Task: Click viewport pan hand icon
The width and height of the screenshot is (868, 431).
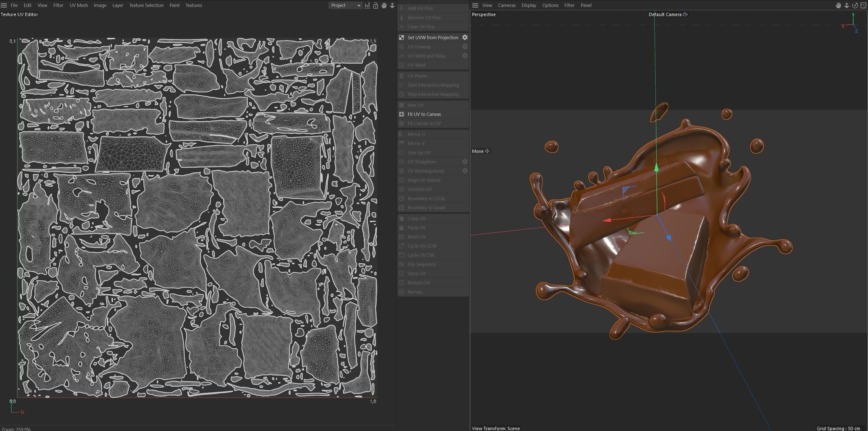Action: coord(838,5)
